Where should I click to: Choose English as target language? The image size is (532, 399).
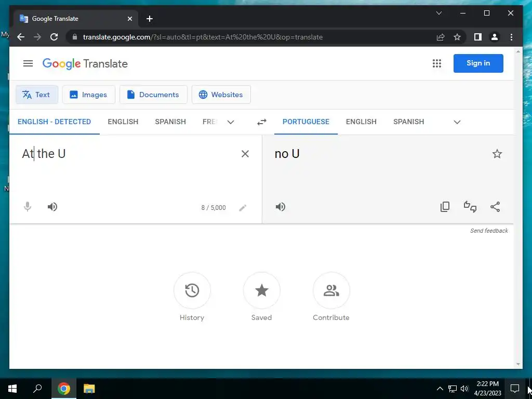[x=361, y=122]
